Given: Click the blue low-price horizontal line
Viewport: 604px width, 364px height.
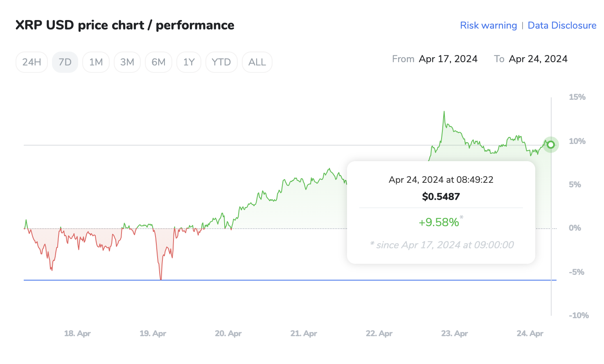Looking at the screenshot, I should click(x=286, y=280).
